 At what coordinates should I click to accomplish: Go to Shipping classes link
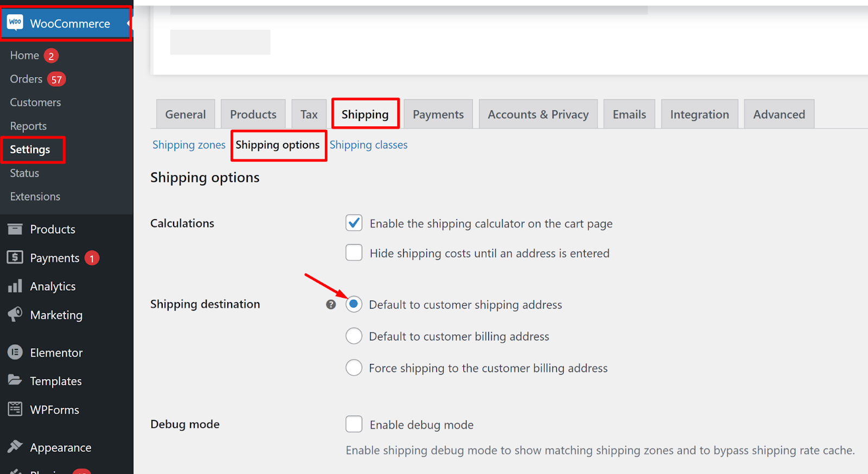369,145
